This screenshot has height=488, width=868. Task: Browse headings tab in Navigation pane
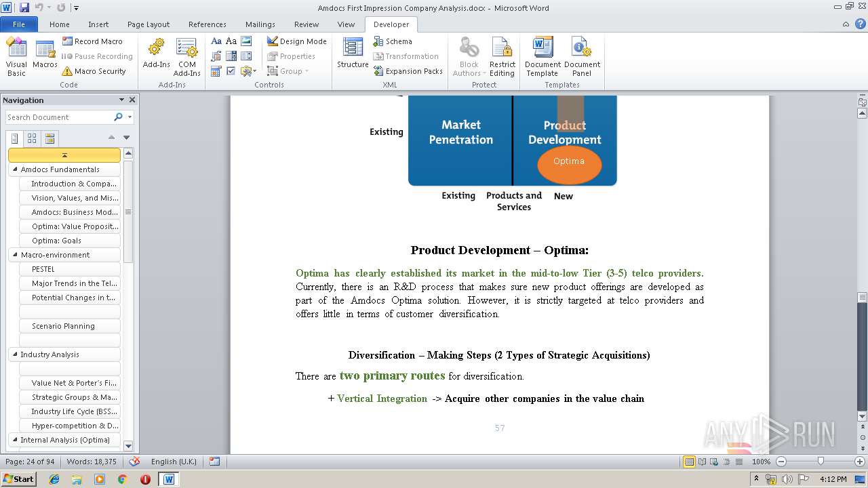14,138
